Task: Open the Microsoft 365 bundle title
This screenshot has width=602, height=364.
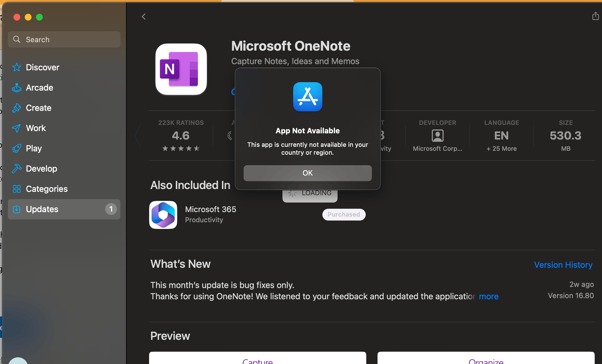Action: pos(211,209)
